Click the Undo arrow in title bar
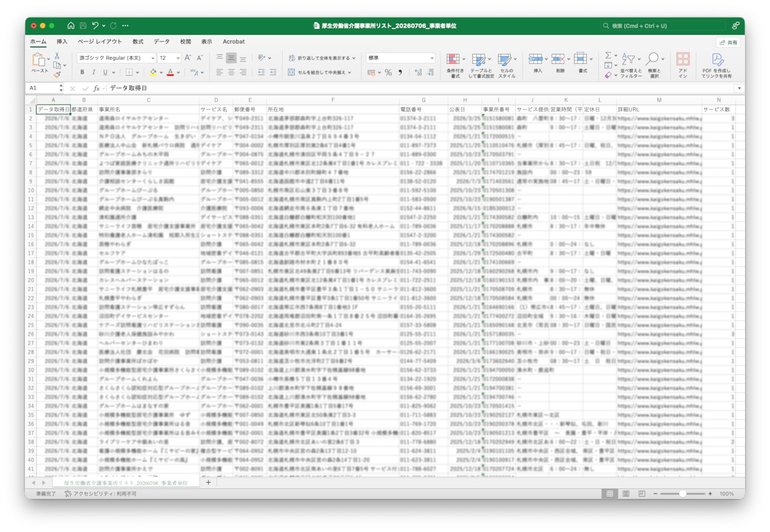 coord(95,26)
